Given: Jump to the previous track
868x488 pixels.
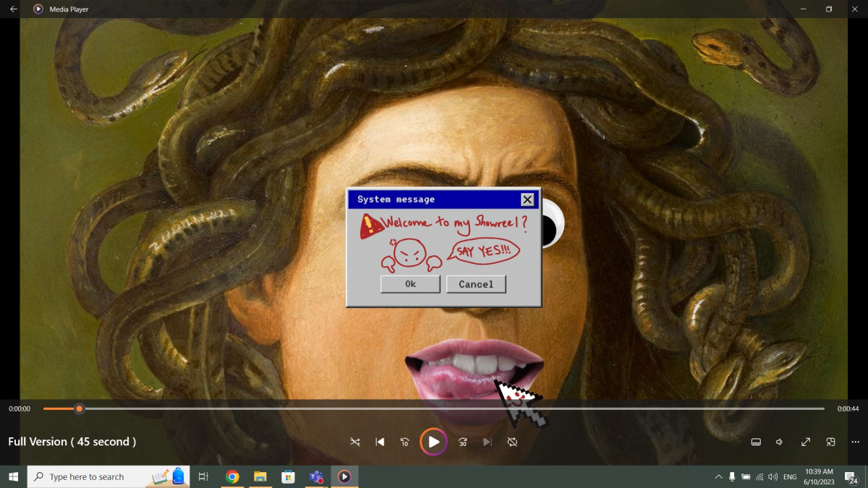Looking at the screenshot, I should point(380,442).
